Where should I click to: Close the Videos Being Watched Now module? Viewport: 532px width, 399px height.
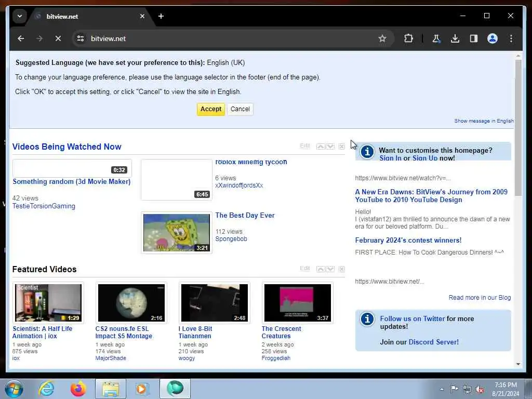[x=342, y=147]
